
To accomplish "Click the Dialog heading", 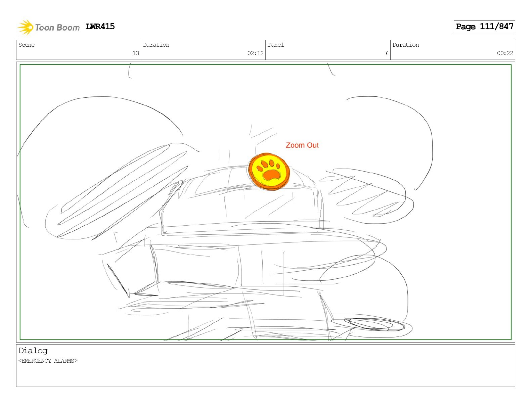I will click(33, 351).
